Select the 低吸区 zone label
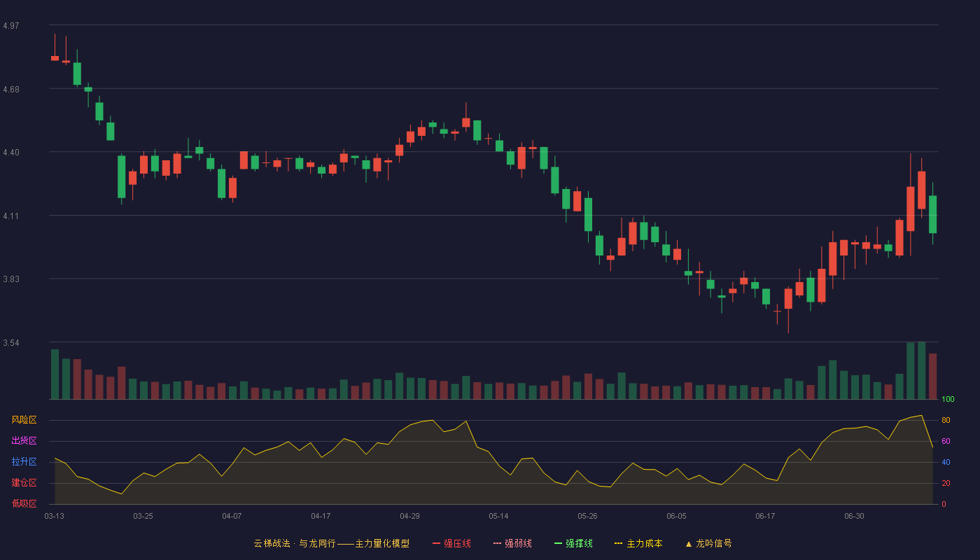Screen dimensions: 980x560 click(24, 503)
